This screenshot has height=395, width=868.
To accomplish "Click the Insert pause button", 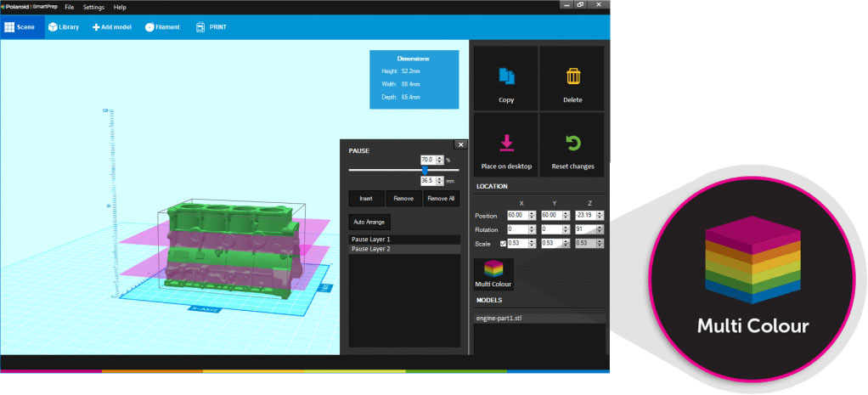I will tap(366, 199).
